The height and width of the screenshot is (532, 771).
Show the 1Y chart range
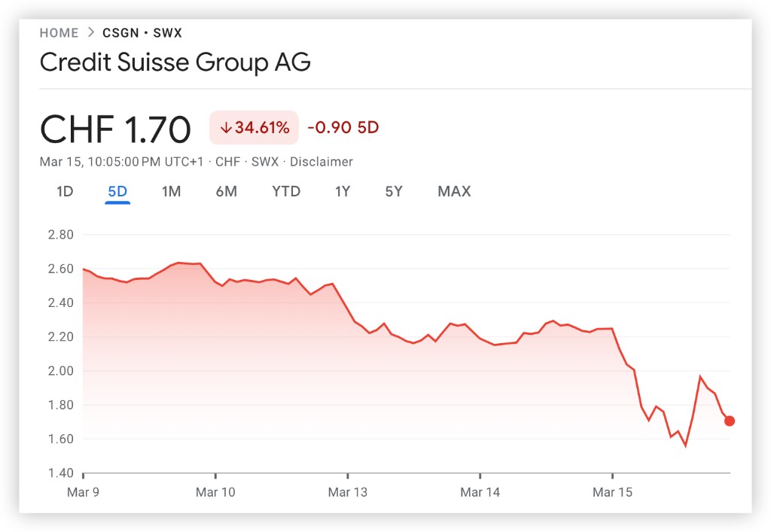(x=343, y=192)
